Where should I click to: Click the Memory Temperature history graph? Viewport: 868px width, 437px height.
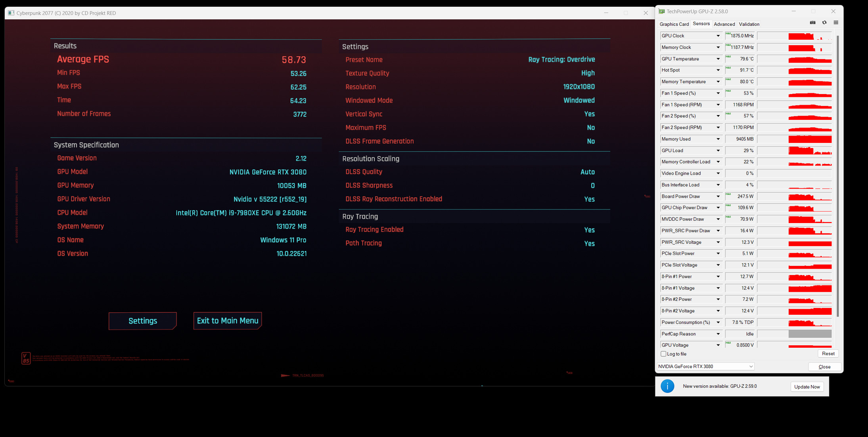(x=795, y=82)
